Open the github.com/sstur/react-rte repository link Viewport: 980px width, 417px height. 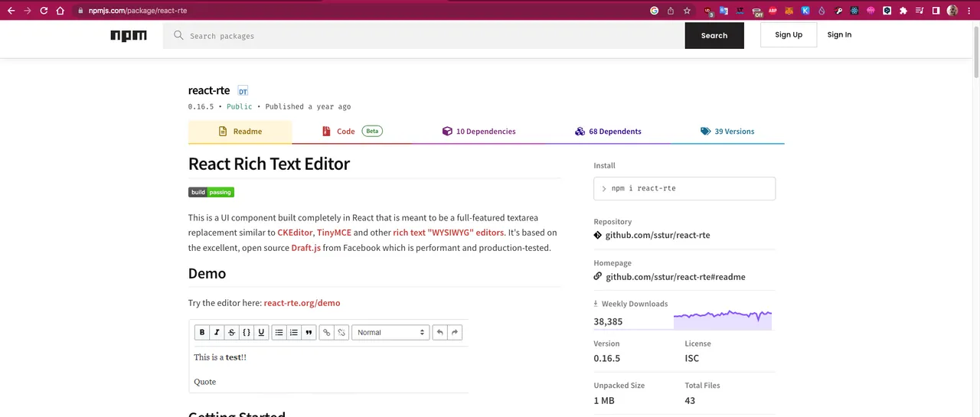click(x=658, y=236)
